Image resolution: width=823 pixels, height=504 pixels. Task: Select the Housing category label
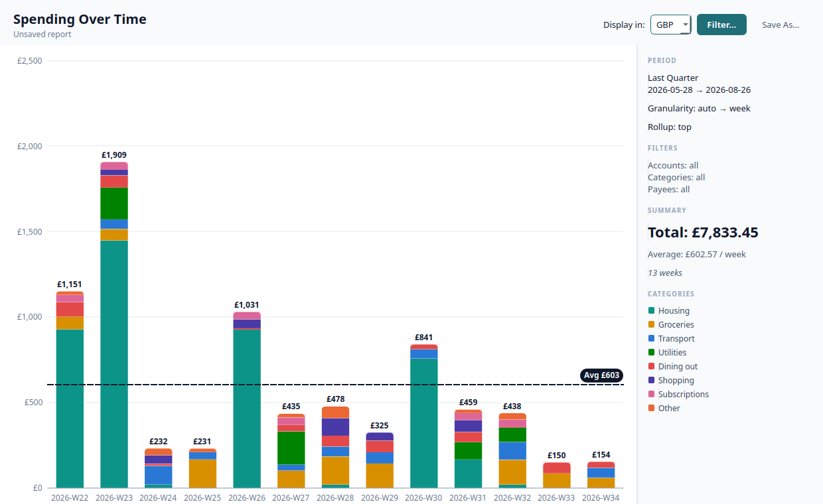point(674,310)
